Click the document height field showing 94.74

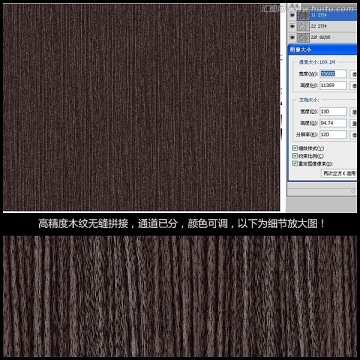333,123
